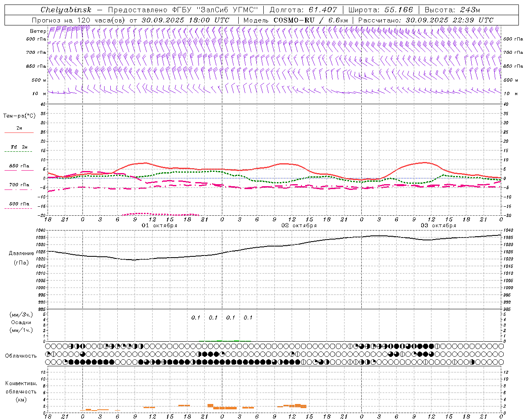Viewport: 525px width, 420px height.
Task: Click the '10 м' wind level label on left
Action: click(39, 94)
